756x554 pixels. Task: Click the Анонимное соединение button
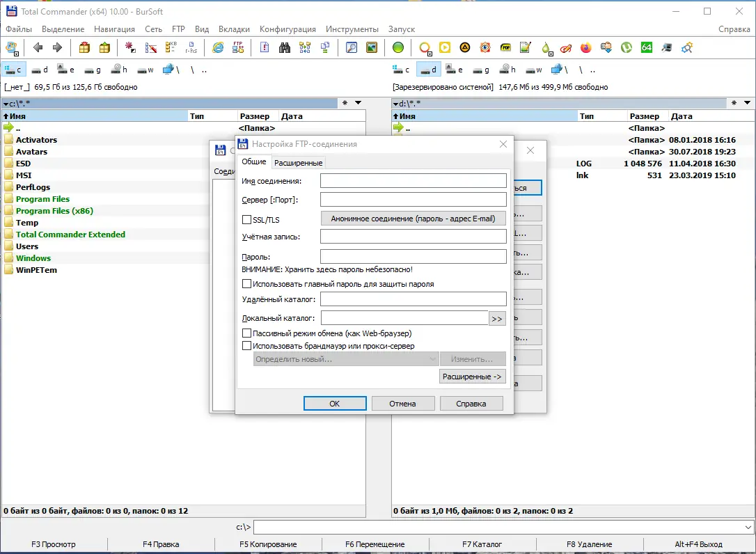coord(414,219)
